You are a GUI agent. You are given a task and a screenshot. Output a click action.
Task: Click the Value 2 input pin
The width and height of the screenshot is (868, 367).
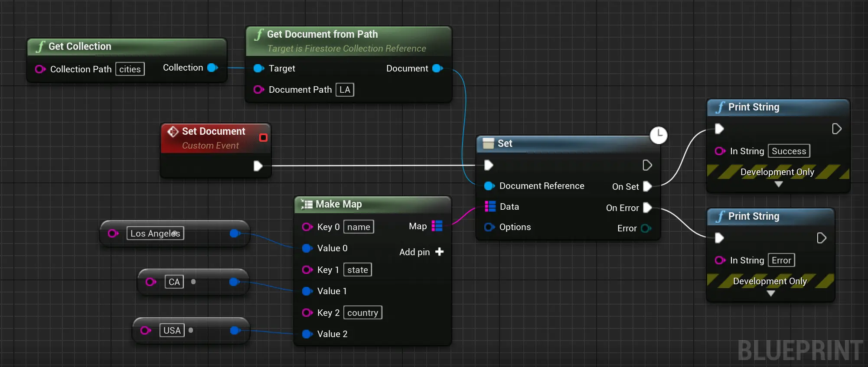coord(307,334)
